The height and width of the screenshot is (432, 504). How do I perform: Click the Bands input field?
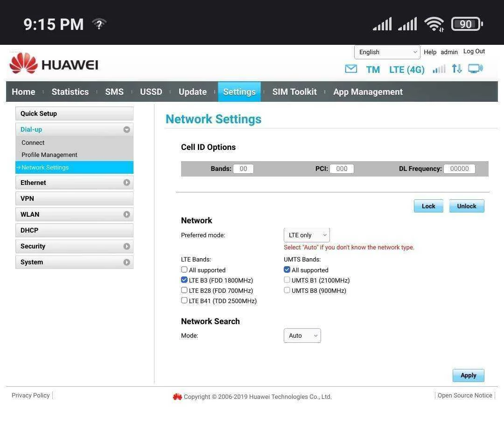click(243, 169)
